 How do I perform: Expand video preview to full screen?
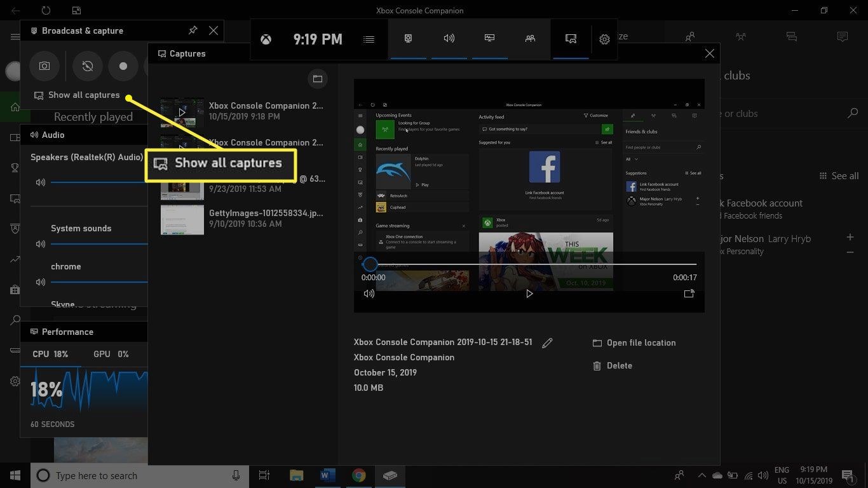689,294
